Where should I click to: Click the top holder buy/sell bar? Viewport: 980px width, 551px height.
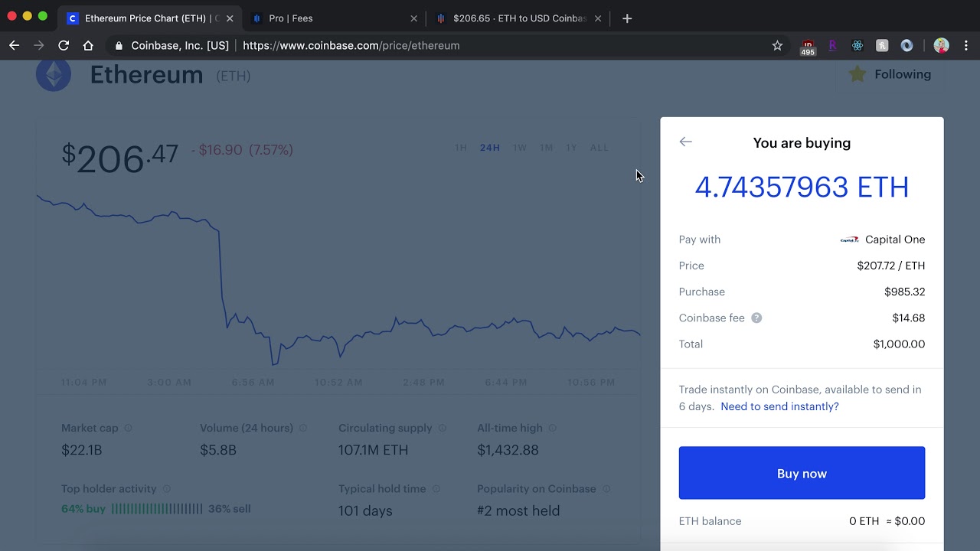pos(157,509)
